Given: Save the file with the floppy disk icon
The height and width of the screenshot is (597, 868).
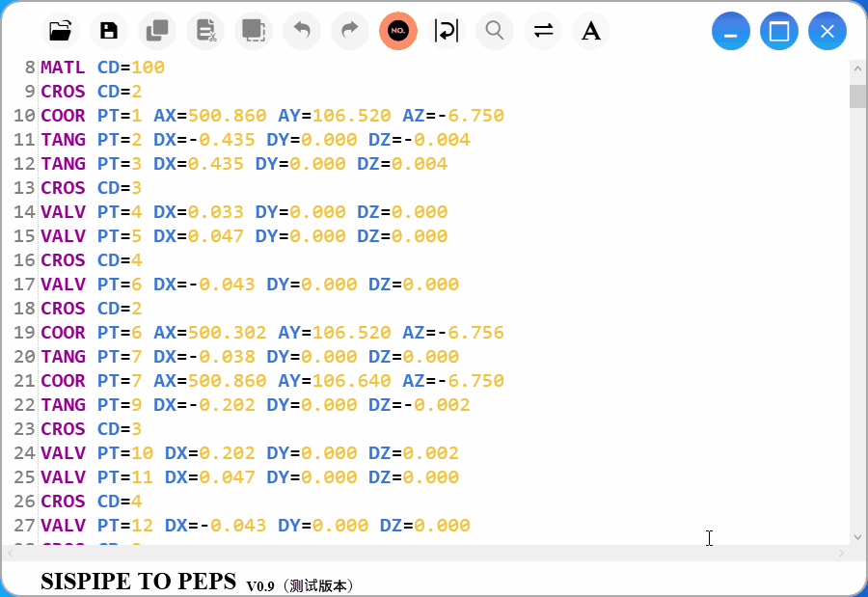Looking at the screenshot, I should 108,31.
